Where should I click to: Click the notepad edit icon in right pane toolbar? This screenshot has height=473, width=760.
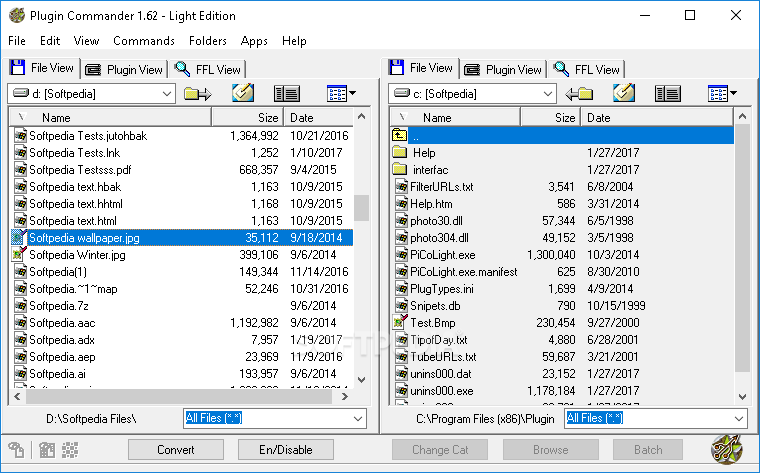click(624, 93)
